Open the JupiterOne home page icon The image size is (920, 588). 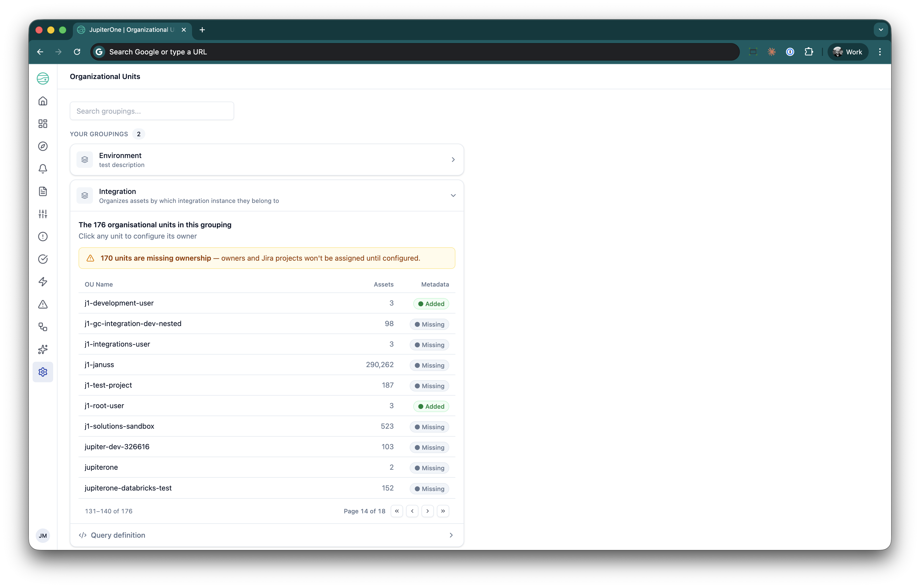coord(43,78)
